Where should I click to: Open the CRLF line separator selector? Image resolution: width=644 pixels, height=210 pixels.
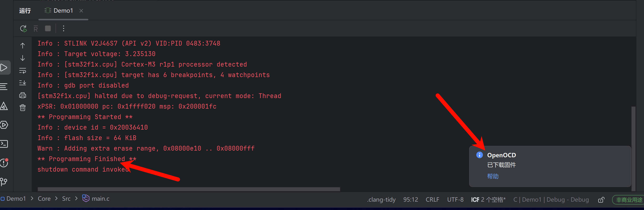point(432,199)
